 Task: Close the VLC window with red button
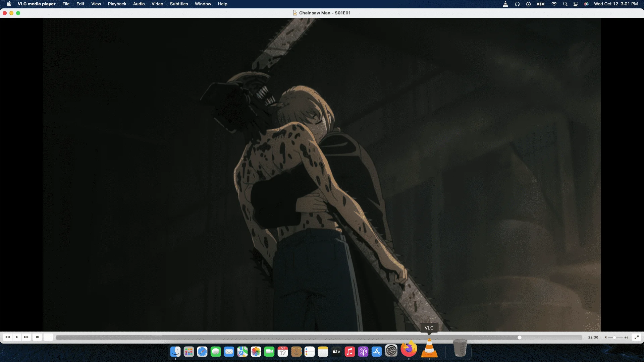(x=5, y=13)
